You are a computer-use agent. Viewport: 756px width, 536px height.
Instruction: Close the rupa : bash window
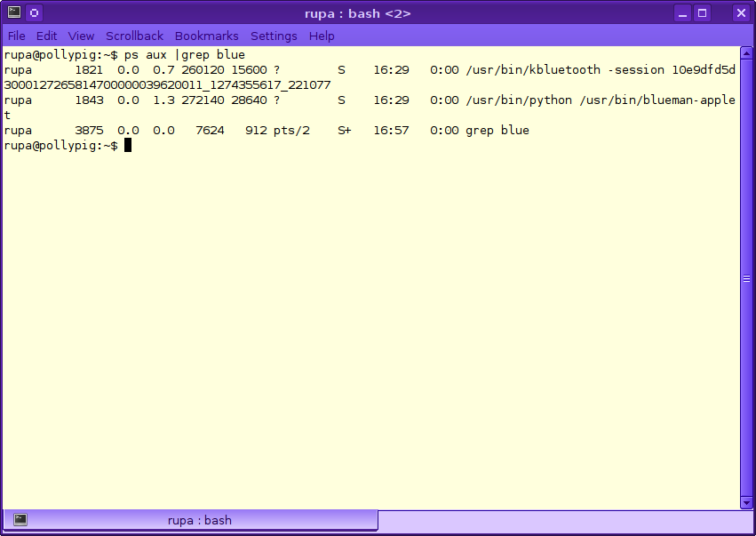point(741,13)
